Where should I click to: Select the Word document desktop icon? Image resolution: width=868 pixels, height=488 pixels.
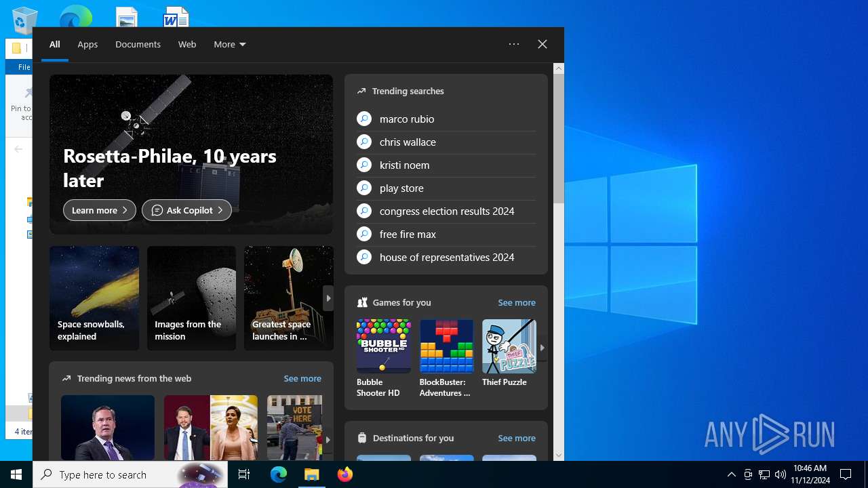(176, 17)
